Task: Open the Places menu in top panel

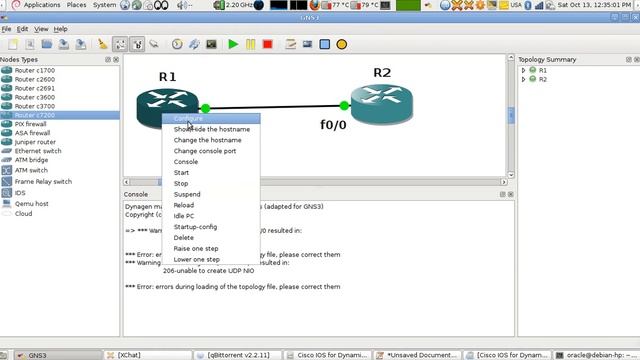Action: [x=76, y=5]
